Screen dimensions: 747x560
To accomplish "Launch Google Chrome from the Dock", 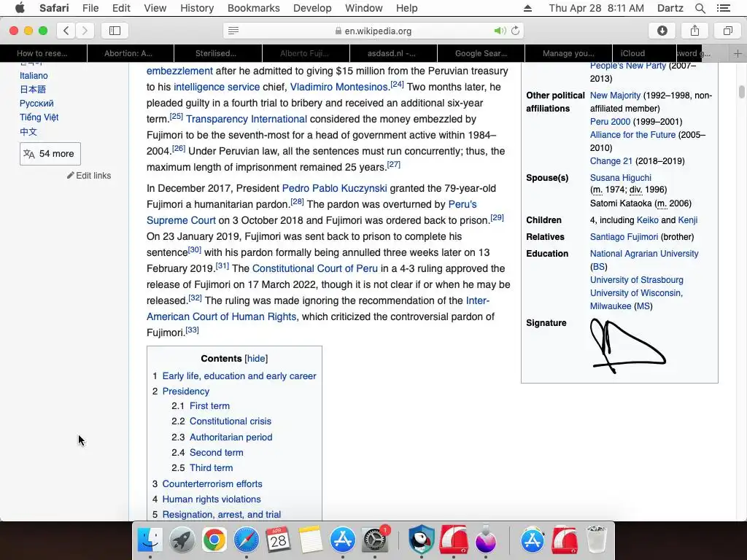I will pos(214,540).
